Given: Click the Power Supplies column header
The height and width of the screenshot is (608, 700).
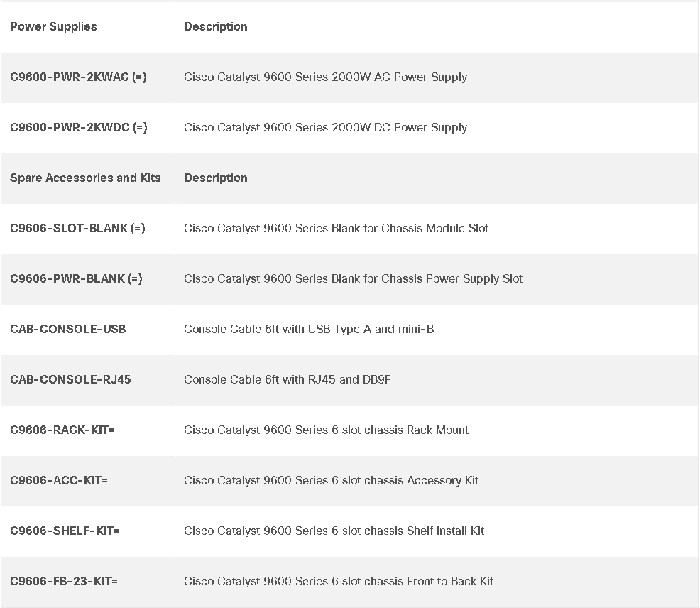Looking at the screenshot, I should [x=53, y=26].
